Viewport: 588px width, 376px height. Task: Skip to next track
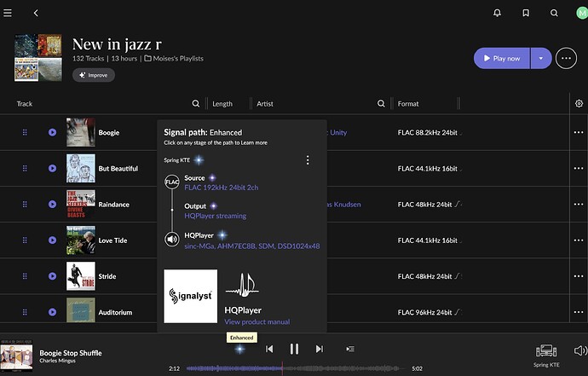point(319,349)
